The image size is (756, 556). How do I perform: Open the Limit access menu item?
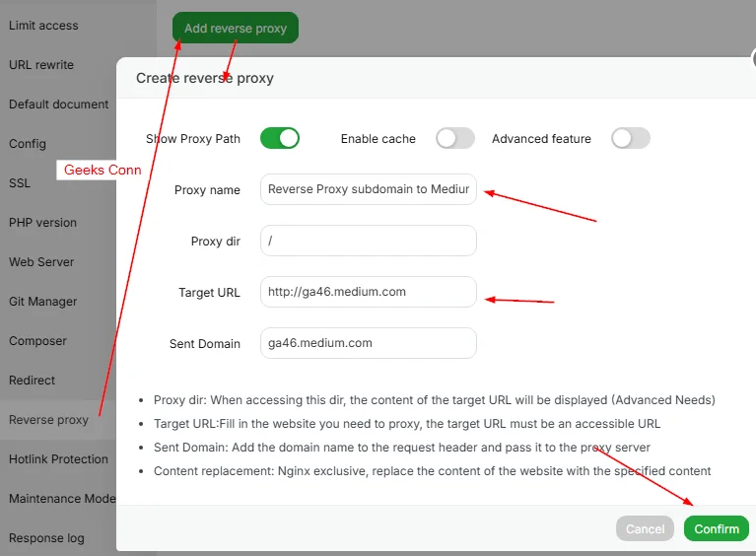point(43,26)
